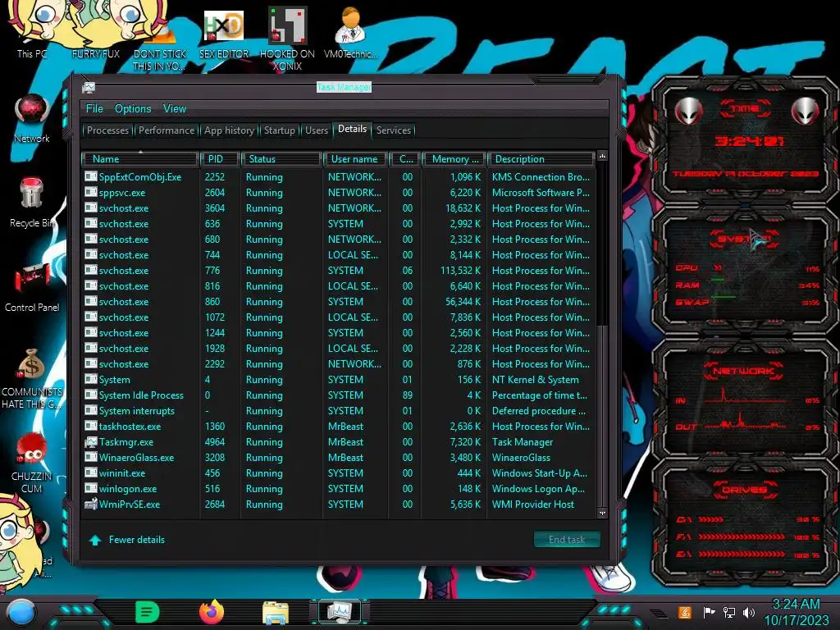Click the 113,532 K memory value

click(461, 271)
